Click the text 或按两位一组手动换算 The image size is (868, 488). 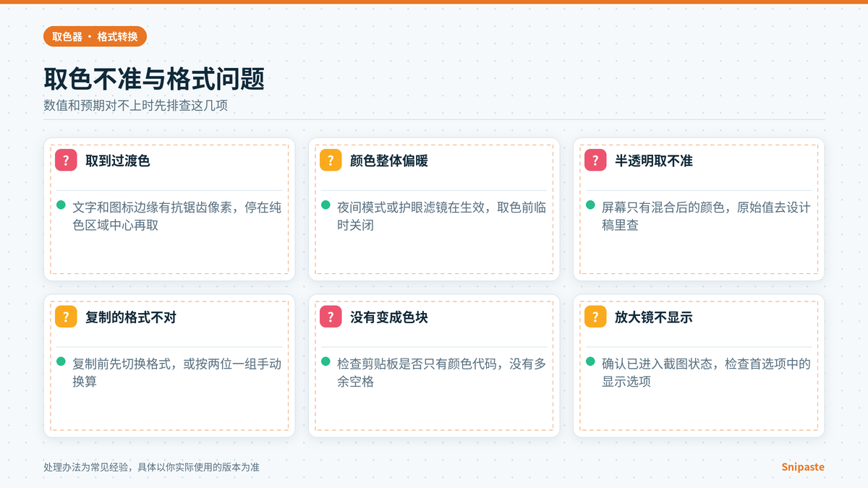[x=177, y=372]
